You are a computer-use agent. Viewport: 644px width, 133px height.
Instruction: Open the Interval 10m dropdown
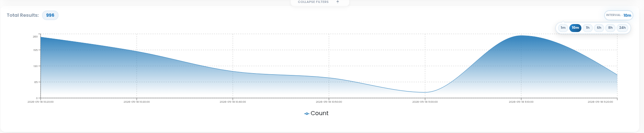point(618,15)
